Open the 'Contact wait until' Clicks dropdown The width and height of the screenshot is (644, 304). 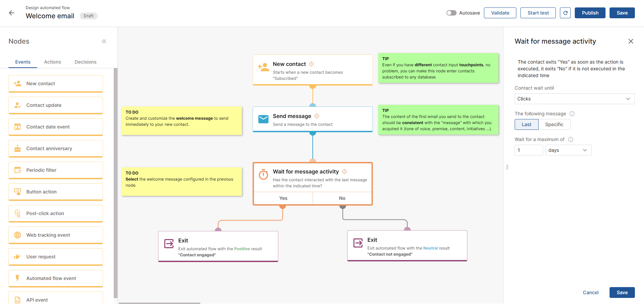coord(574,99)
